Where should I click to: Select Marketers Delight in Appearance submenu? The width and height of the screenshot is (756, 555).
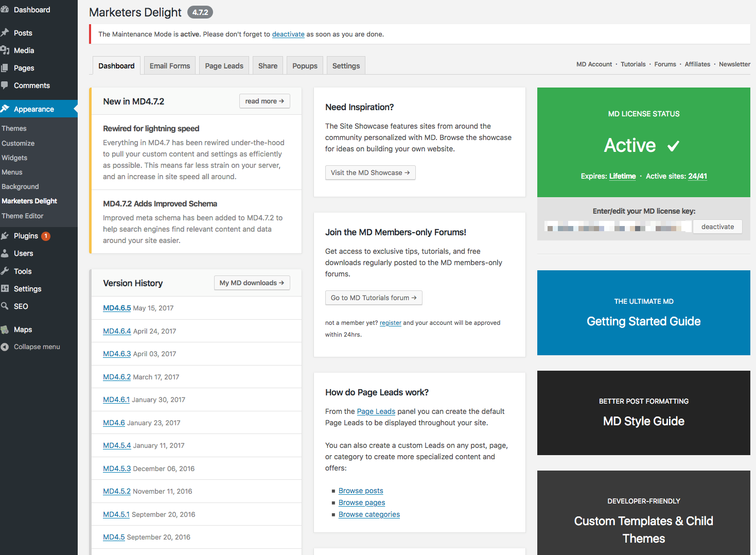(x=29, y=201)
